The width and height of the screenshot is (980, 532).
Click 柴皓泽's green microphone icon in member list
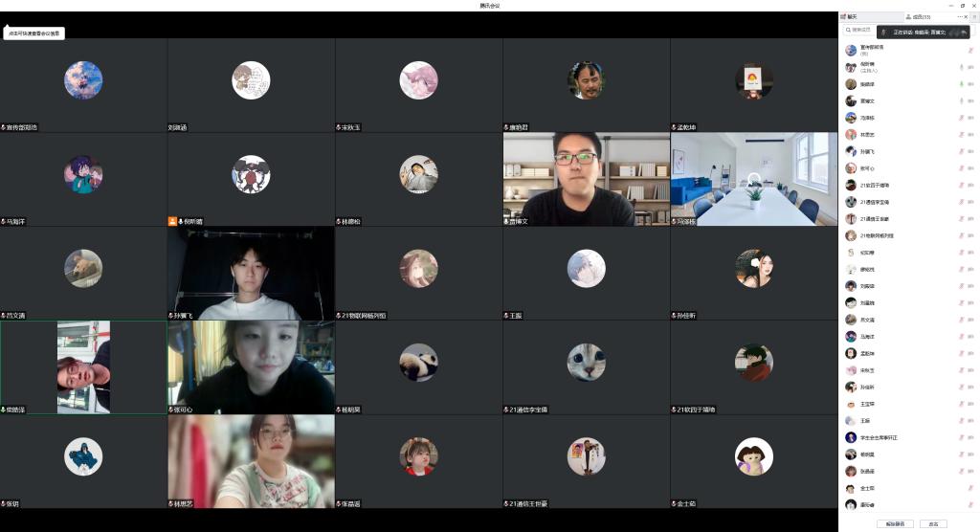coord(961,84)
